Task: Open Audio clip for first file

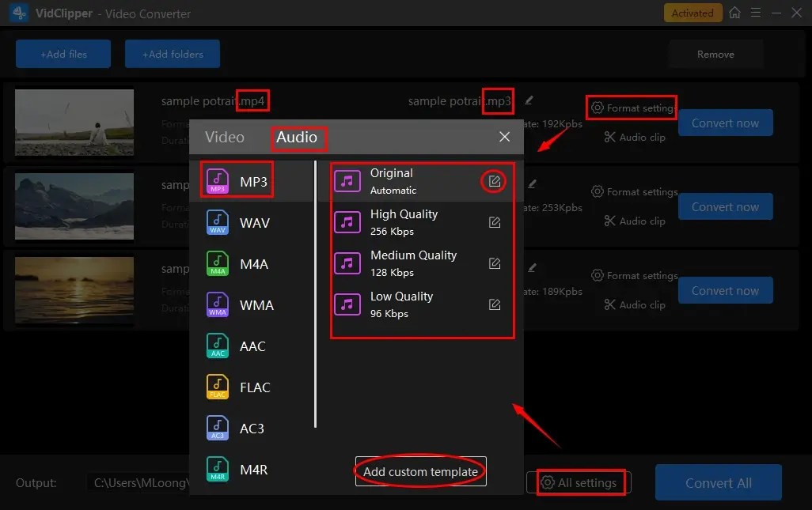Action: point(635,137)
